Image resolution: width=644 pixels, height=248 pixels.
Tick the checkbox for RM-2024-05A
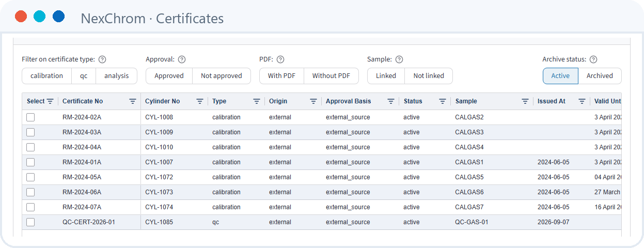tap(30, 177)
